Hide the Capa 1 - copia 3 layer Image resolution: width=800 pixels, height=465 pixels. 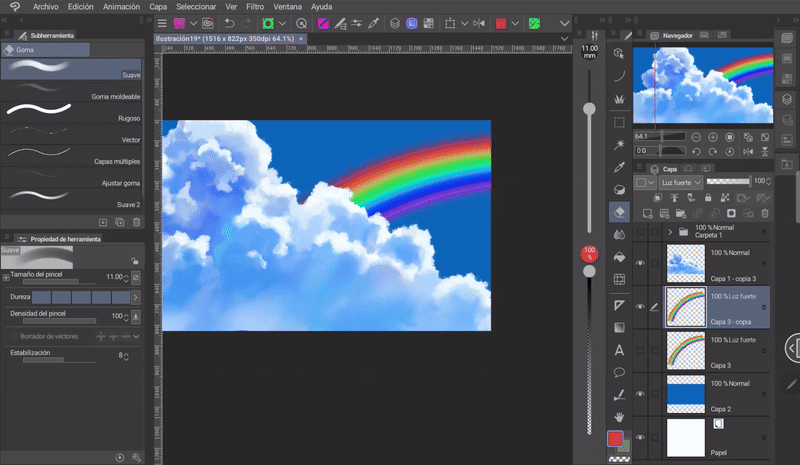[x=640, y=263]
